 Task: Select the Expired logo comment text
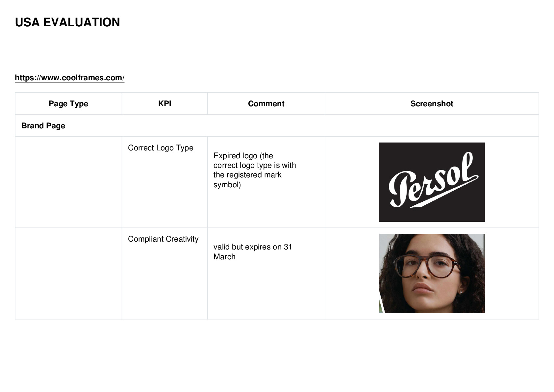255,170
